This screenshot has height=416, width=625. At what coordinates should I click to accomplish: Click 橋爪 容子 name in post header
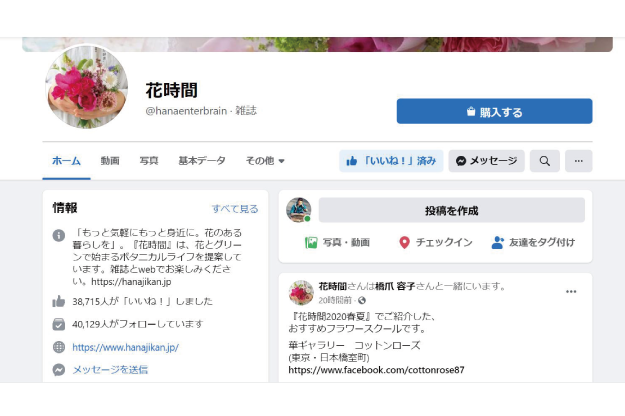tap(395, 286)
